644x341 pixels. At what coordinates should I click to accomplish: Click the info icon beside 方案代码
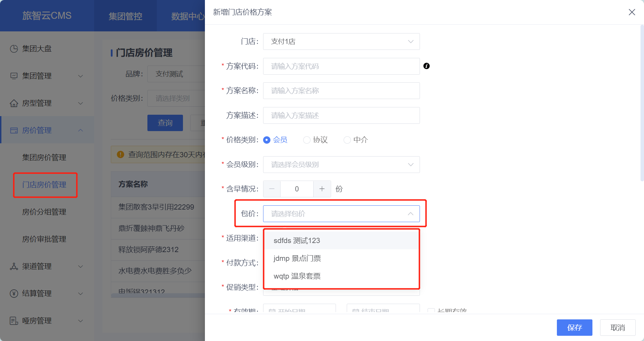[427, 66]
